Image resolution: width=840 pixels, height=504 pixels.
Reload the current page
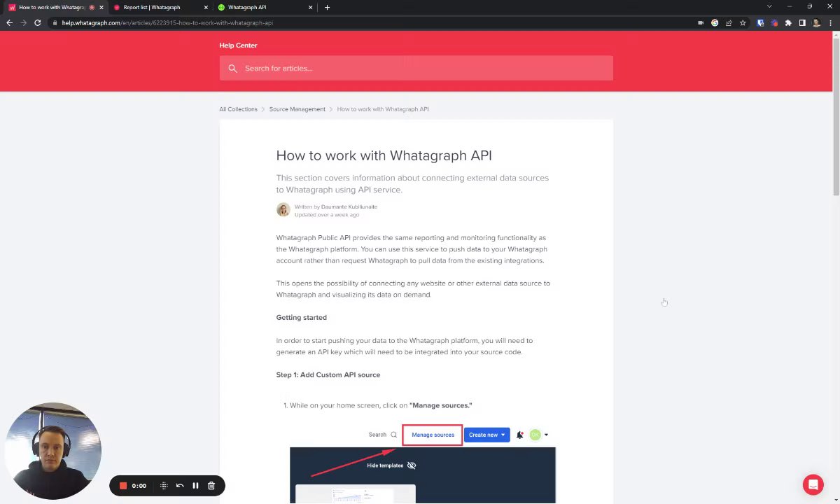[x=37, y=22]
